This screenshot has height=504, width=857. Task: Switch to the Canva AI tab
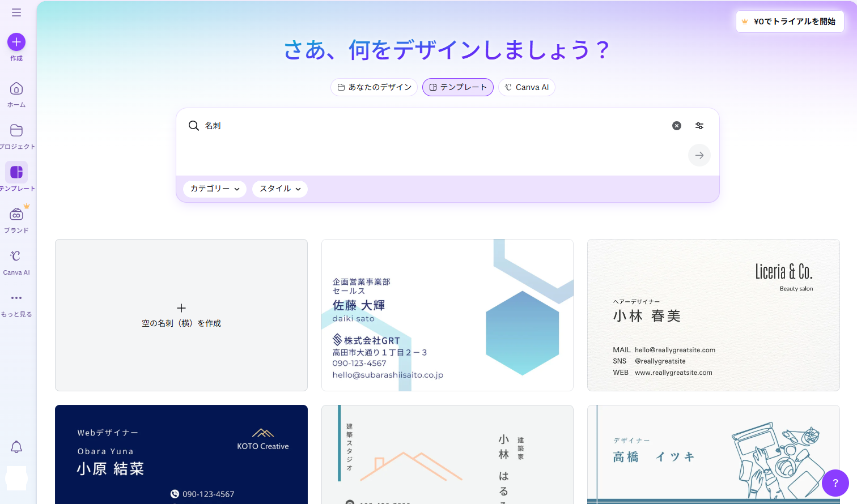527,87
